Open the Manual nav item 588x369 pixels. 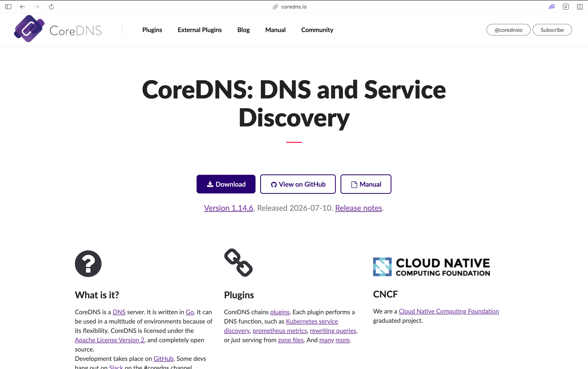(x=276, y=30)
